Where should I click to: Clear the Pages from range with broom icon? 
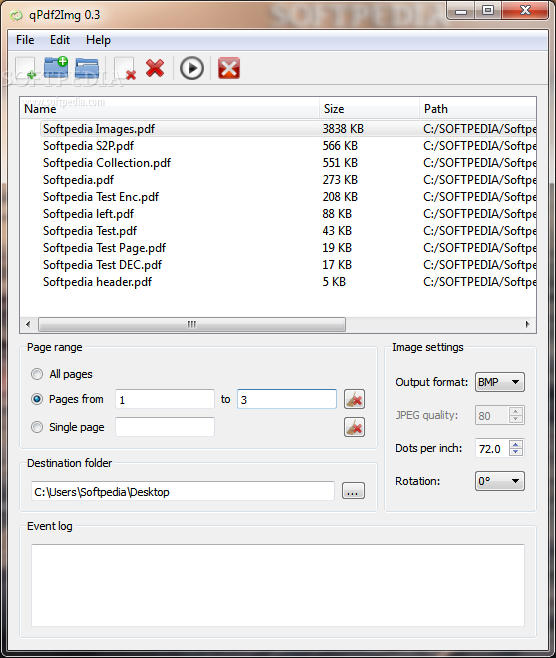354,399
